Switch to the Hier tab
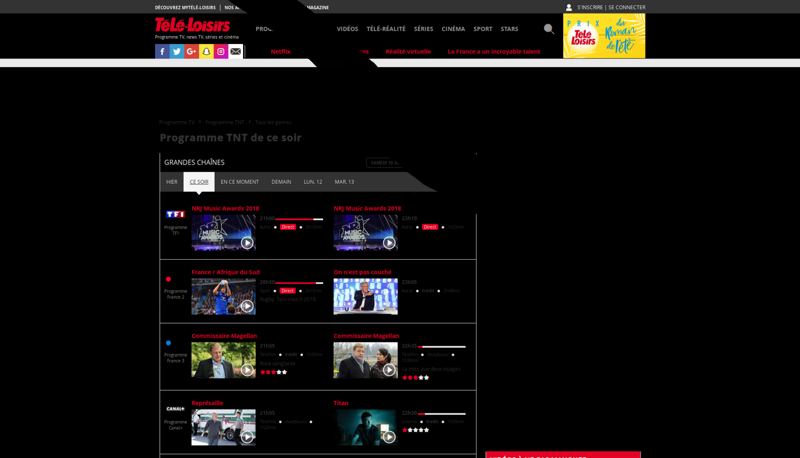Viewport: 800px width, 458px height. [x=172, y=182]
